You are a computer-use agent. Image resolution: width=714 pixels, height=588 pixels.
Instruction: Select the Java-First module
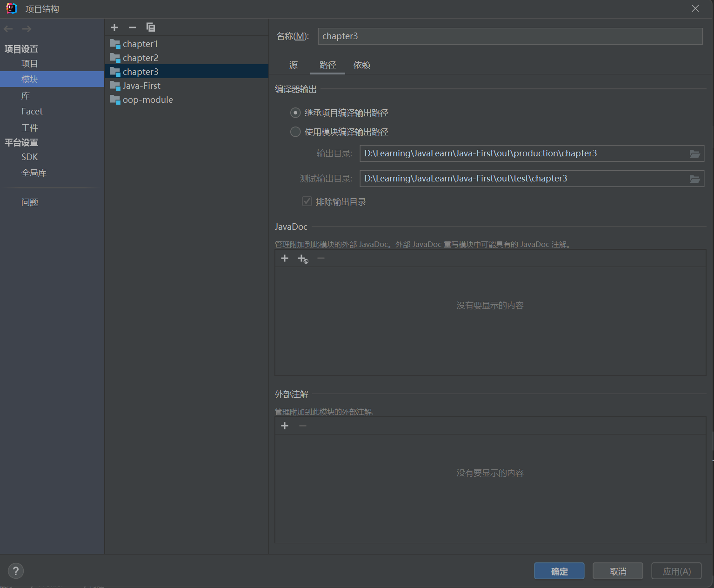[187, 86]
